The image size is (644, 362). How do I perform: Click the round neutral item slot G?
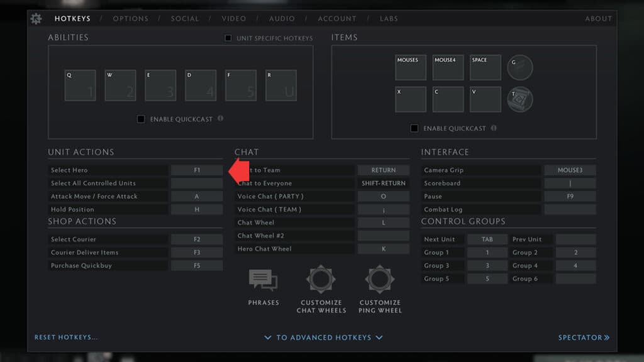[520, 68]
